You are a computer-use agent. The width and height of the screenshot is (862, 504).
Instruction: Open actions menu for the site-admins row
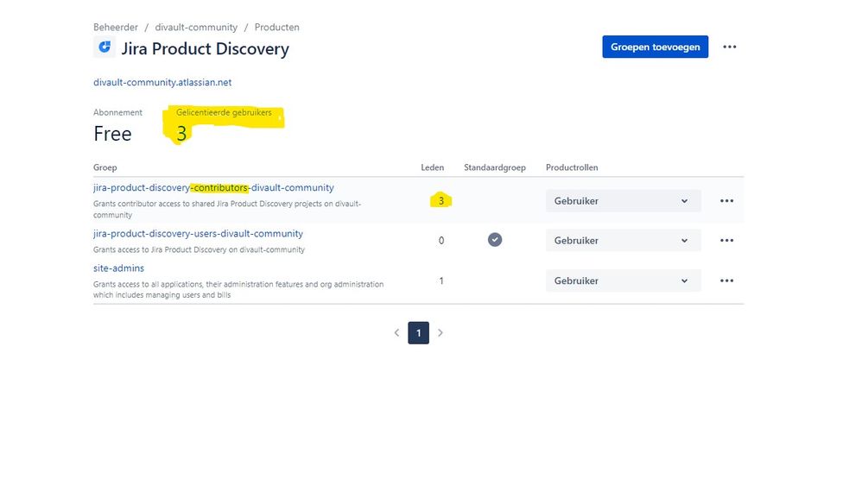pos(726,280)
